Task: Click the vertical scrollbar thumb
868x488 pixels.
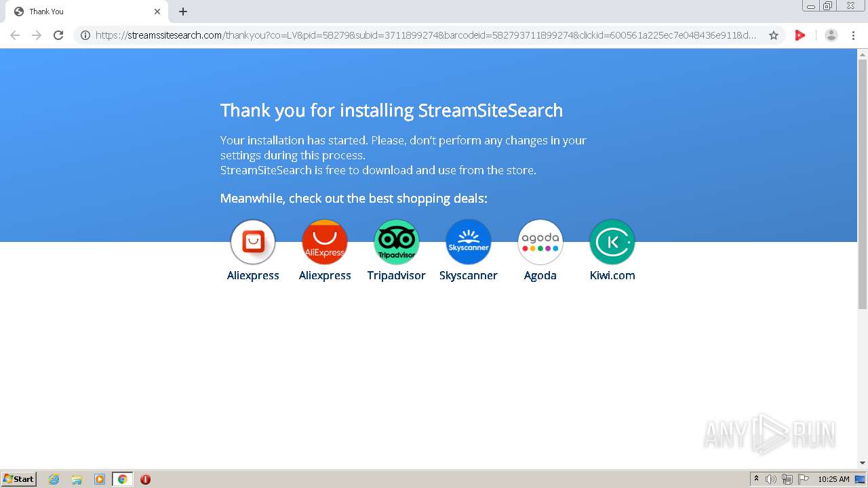Action: click(x=863, y=184)
